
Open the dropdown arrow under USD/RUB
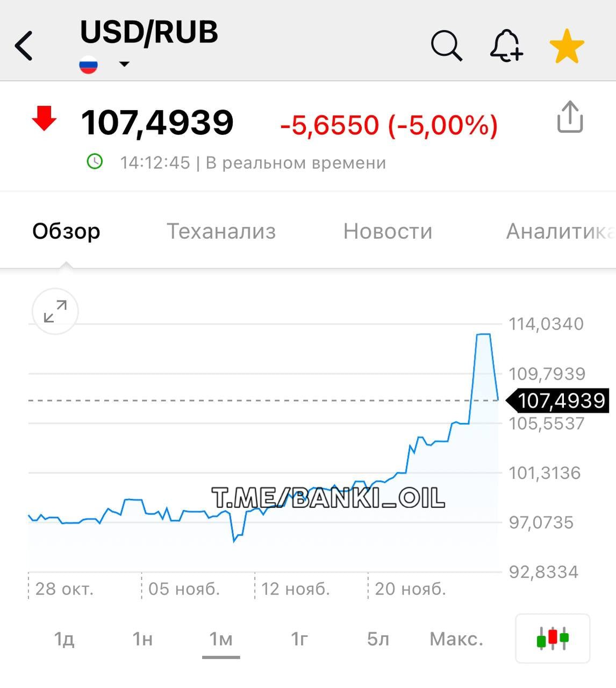[124, 64]
